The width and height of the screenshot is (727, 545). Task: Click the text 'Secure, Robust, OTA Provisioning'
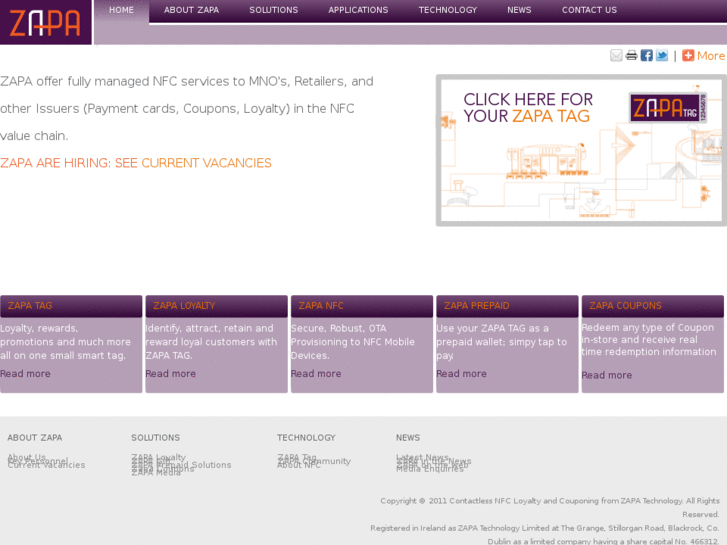click(x=352, y=342)
